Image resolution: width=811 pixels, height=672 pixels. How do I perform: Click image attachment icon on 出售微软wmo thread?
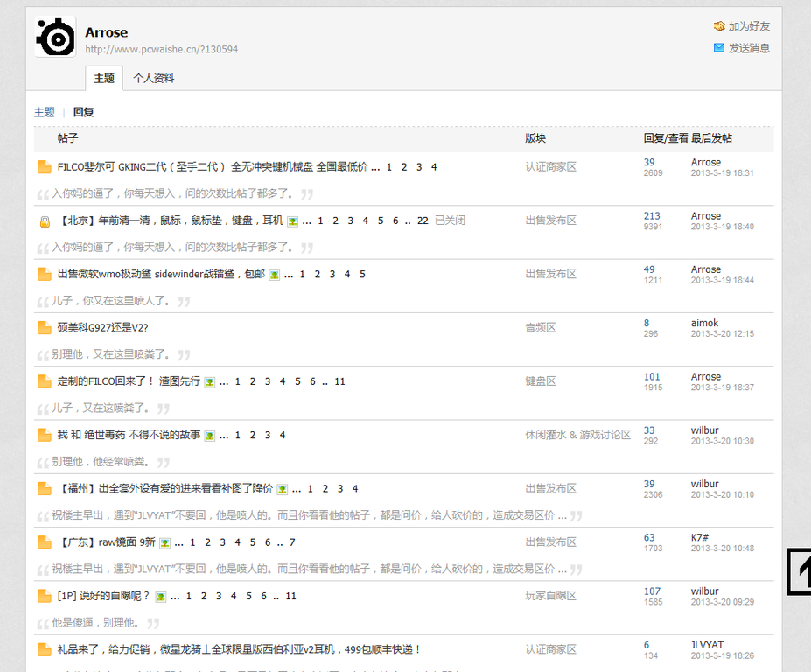click(x=275, y=275)
